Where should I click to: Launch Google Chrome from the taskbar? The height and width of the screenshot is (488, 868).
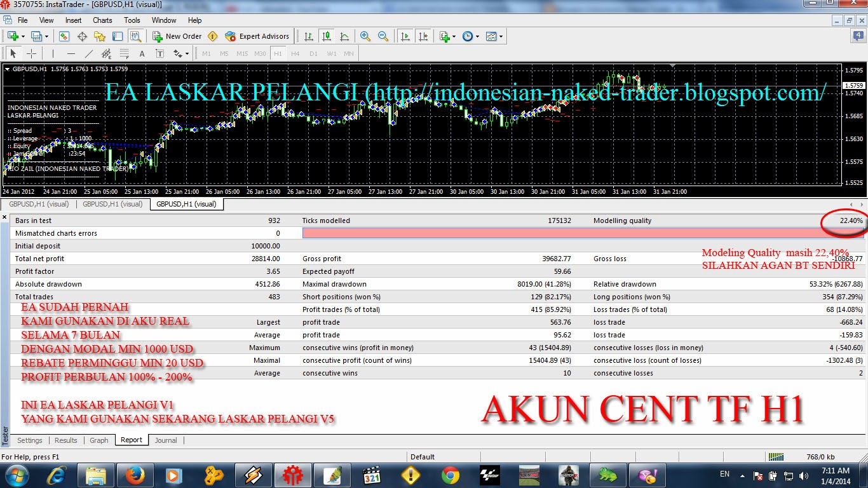click(451, 475)
